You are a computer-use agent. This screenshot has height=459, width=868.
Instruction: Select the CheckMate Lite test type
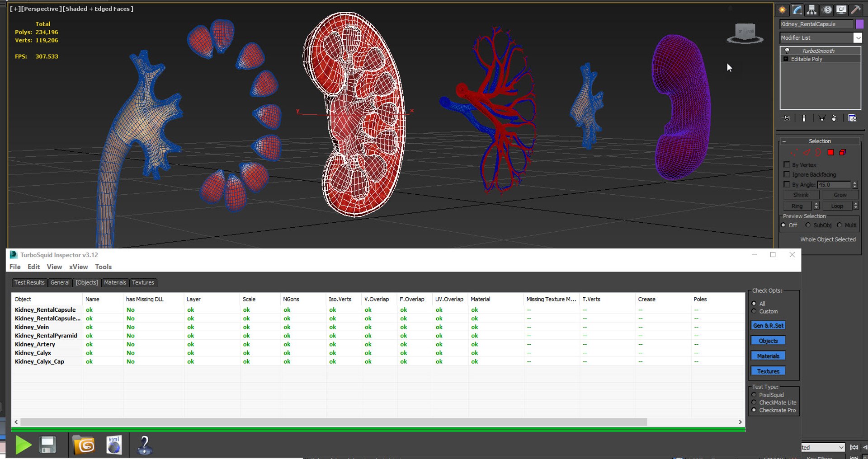point(754,403)
